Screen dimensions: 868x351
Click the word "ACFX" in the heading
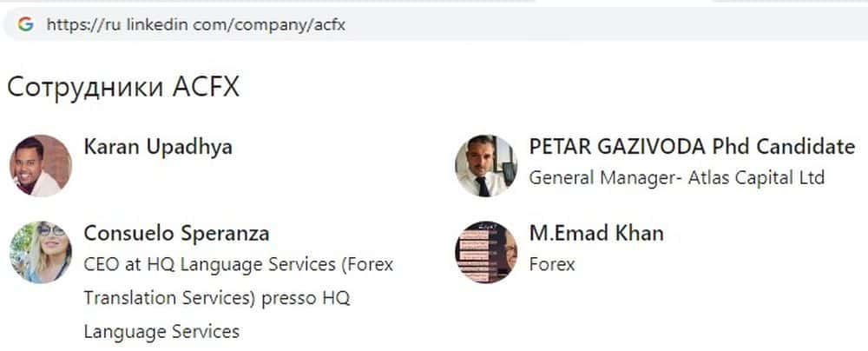(206, 88)
